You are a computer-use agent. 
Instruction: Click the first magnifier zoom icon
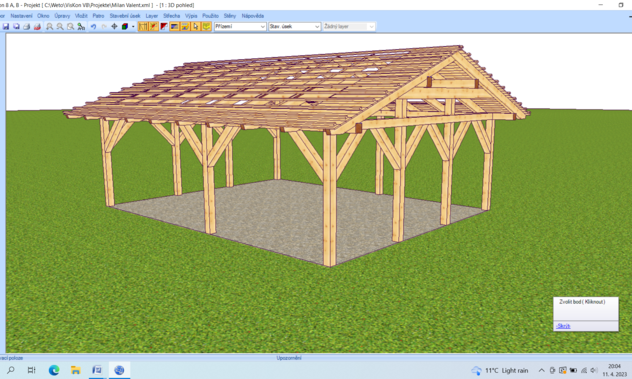(49, 27)
